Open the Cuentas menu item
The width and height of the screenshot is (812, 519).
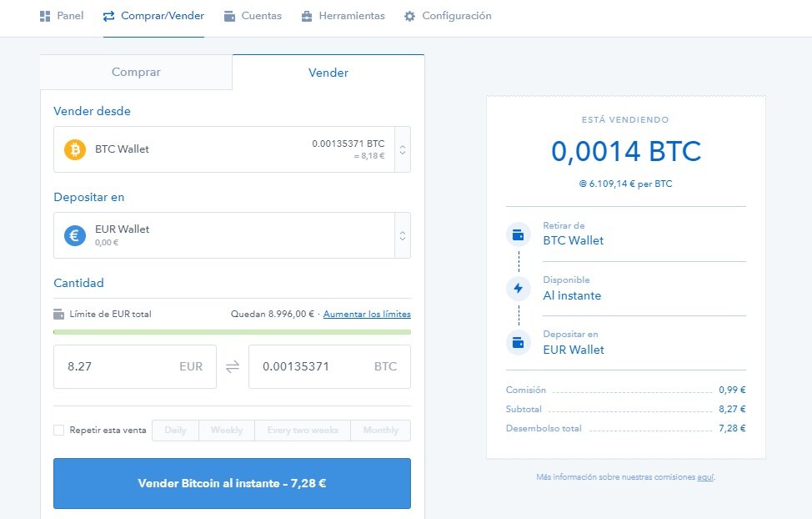pyautogui.click(x=253, y=16)
